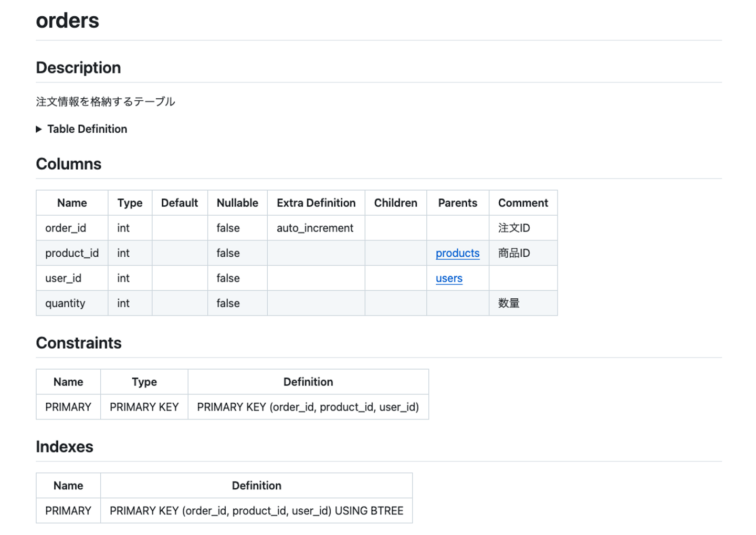Viewport: 756px width, 535px height.
Task: Click the orders page heading
Action: (67, 21)
